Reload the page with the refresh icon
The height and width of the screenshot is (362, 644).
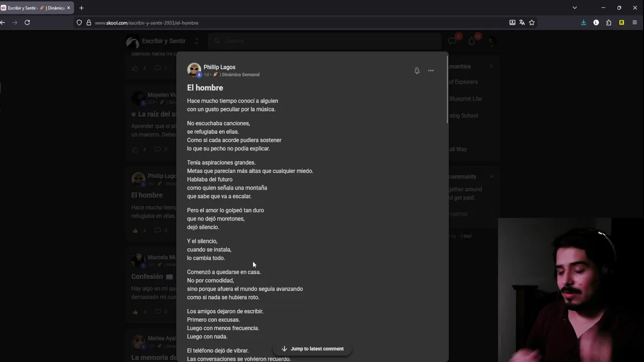27,23
